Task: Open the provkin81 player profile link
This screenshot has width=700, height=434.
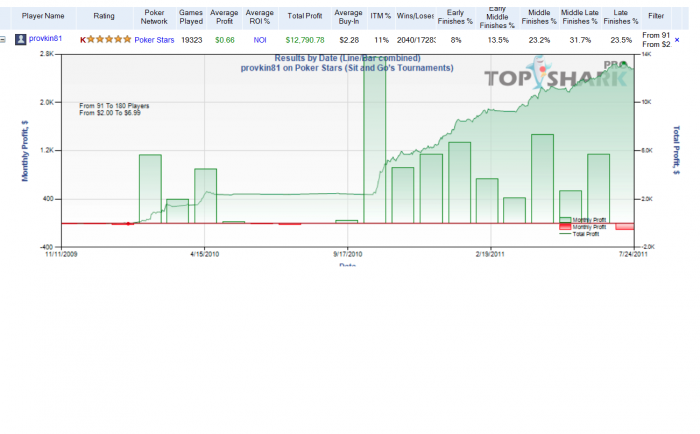Action: 45,38
